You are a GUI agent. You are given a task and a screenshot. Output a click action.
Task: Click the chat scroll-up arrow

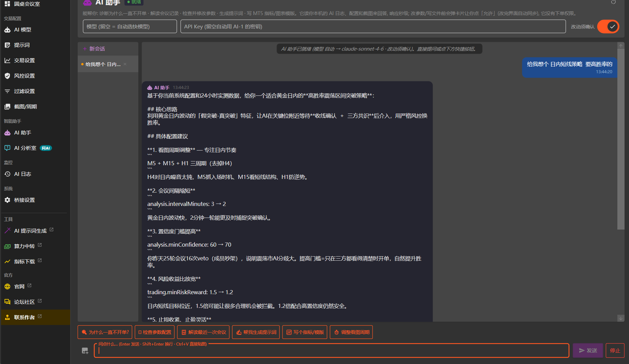(621, 45)
